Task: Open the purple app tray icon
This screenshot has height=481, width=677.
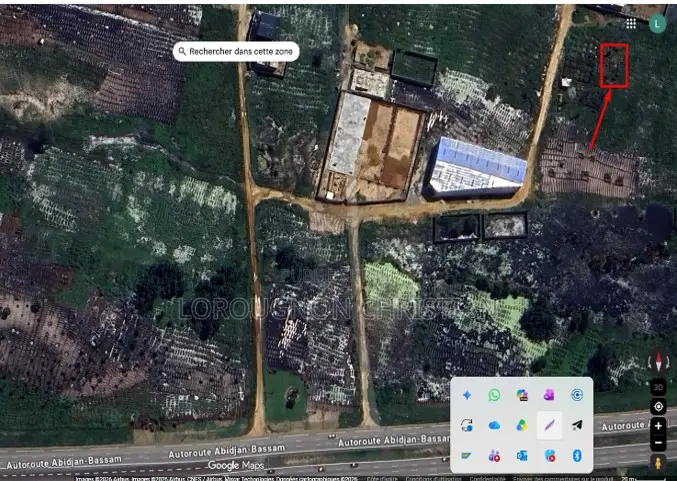Action: point(549,395)
